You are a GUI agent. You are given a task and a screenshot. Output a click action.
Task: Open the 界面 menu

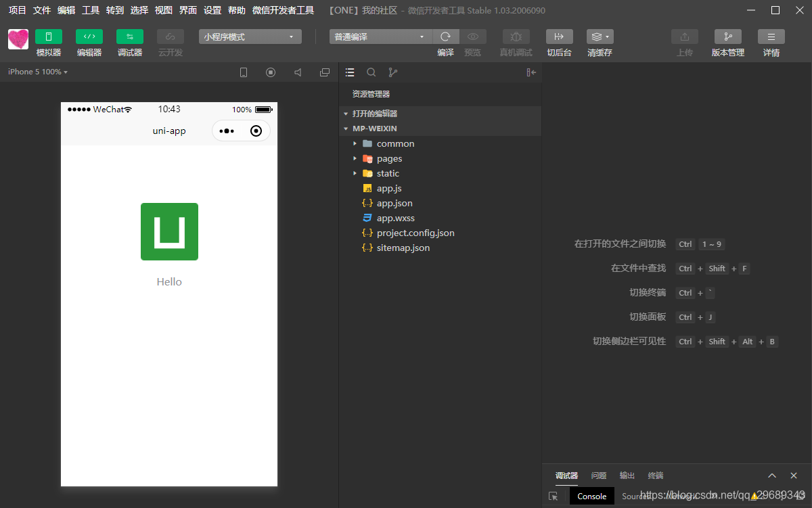coord(188,10)
